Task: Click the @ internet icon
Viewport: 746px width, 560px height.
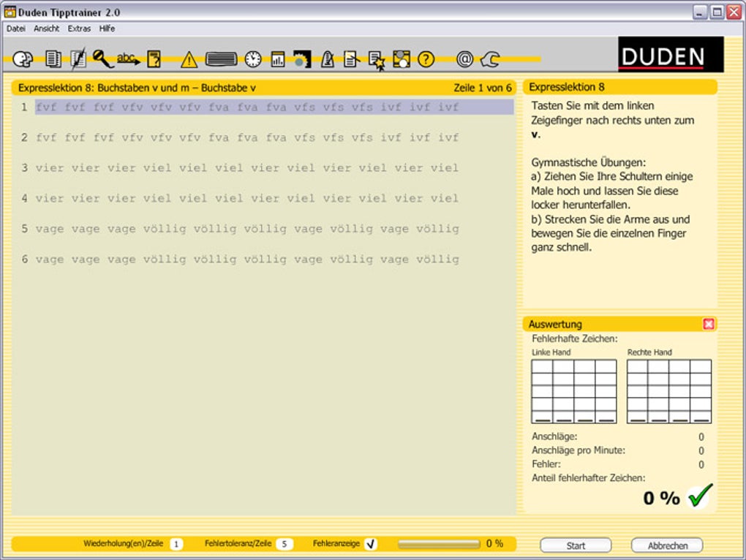Action: pyautogui.click(x=464, y=59)
